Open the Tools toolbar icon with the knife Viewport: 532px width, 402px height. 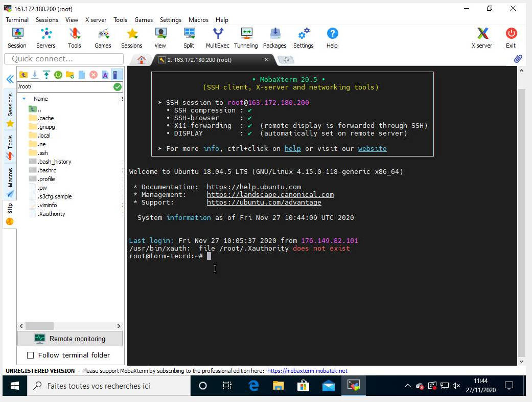click(74, 38)
